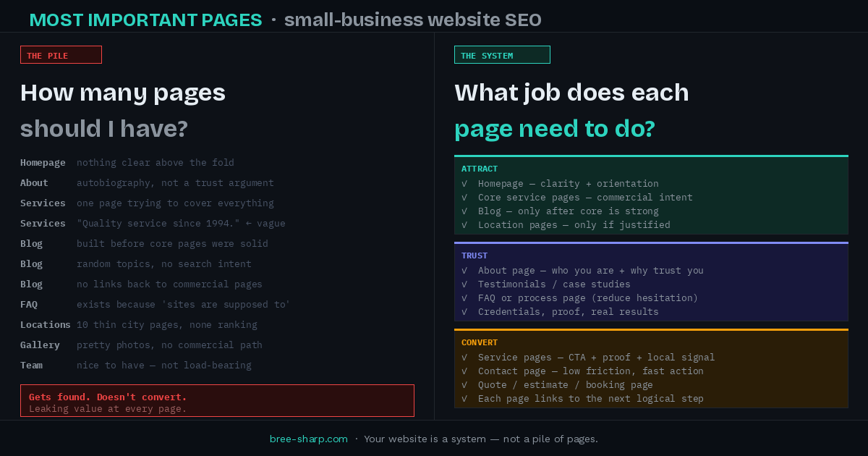The width and height of the screenshot is (868, 456).
Task: Click the checkmark beside Testimonials / case studies
Action: pos(464,284)
